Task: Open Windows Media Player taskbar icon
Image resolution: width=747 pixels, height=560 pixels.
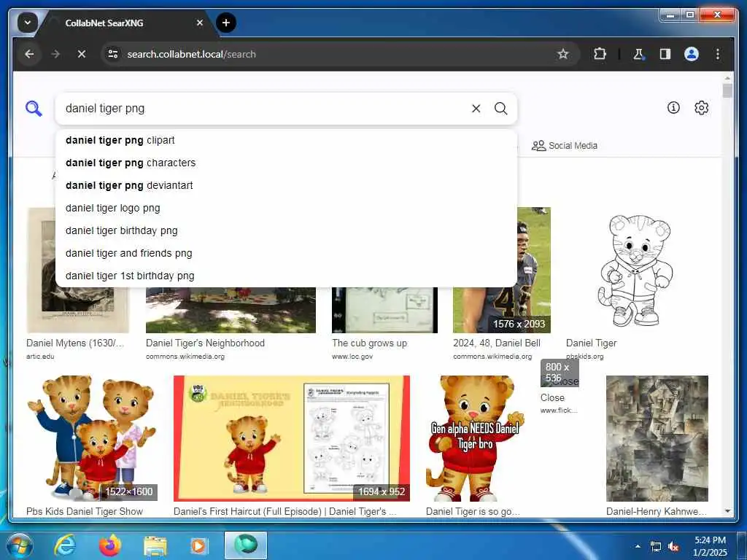Action: click(x=198, y=545)
